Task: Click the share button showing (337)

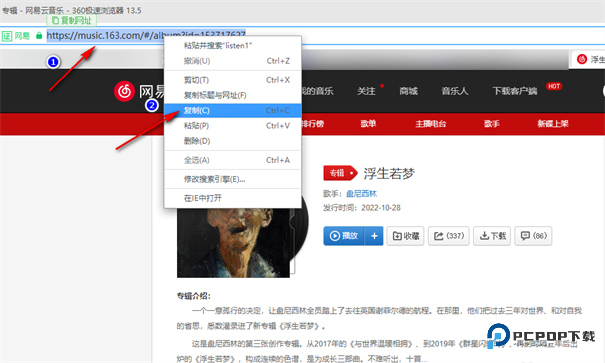Action: tap(449, 236)
